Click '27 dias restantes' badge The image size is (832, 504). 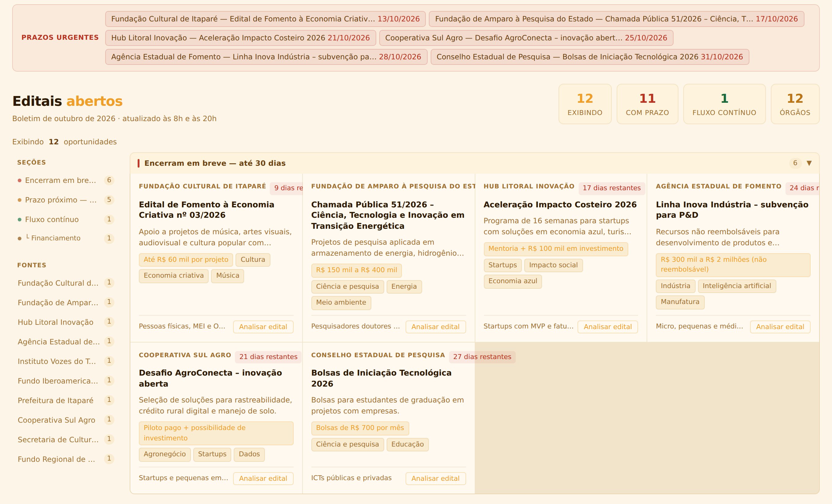point(482,357)
